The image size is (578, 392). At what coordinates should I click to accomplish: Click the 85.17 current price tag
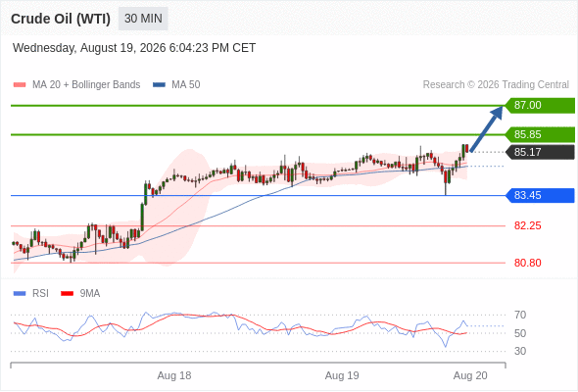coord(540,152)
